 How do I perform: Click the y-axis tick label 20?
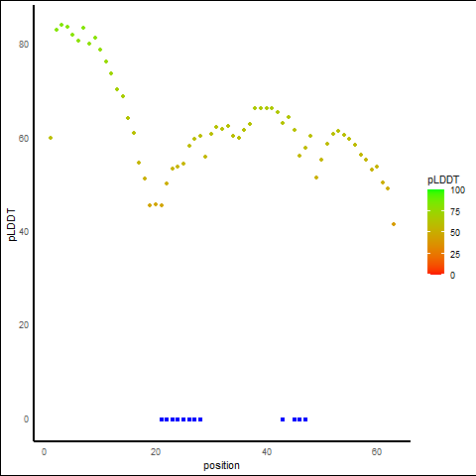(24, 325)
